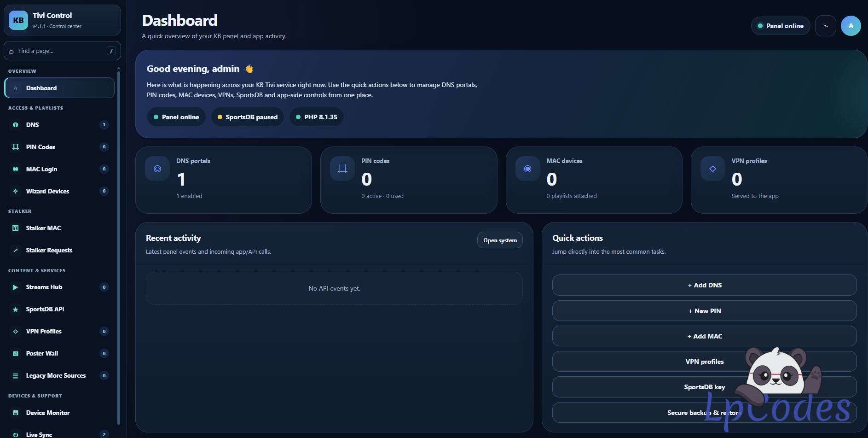Image resolution: width=868 pixels, height=438 pixels.
Task: Click the + Add DNS quick action
Action: point(704,285)
